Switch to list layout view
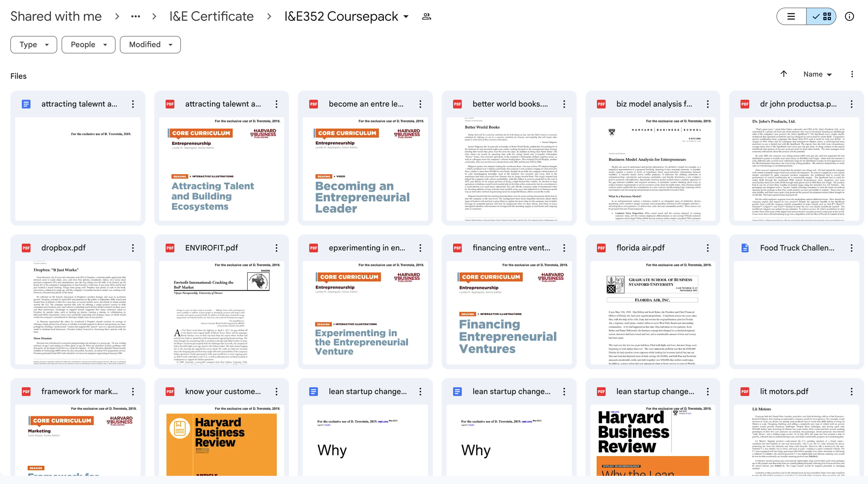This screenshot has height=484, width=868. click(x=791, y=16)
